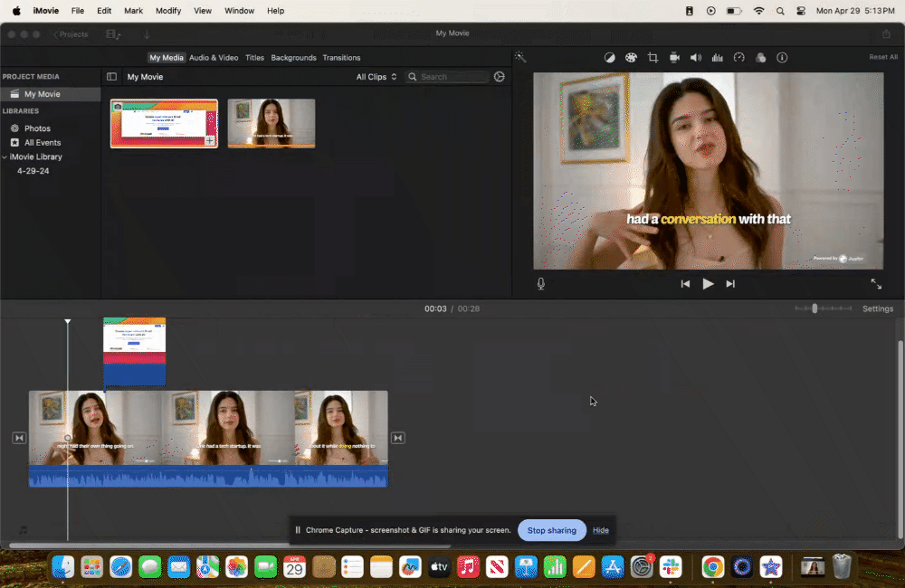The height and width of the screenshot is (588, 905).
Task: Open Spotlight search in menu bar
Action: coord(780,10)
